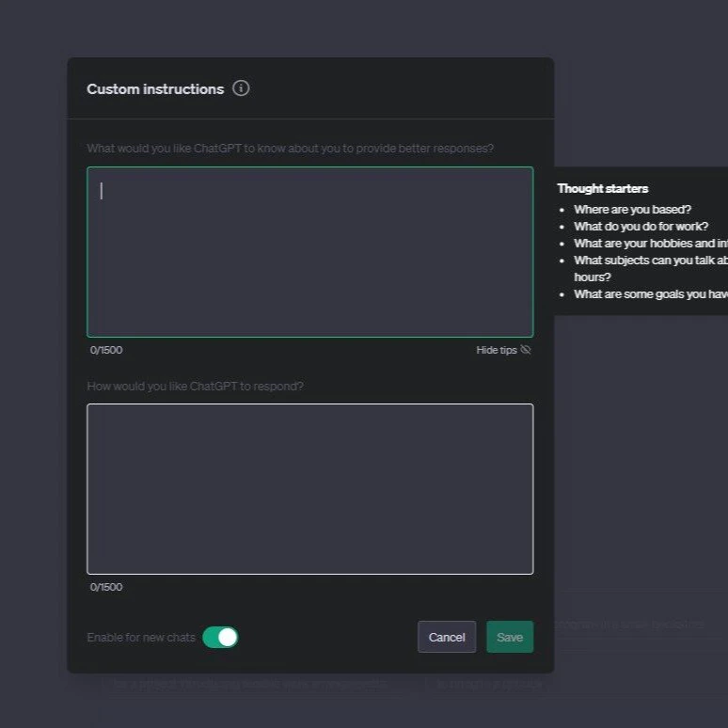Image resolution: width=728 pixels, height=728 pixels.
Task: Click the Enable for new chats label
Action: 141,638
